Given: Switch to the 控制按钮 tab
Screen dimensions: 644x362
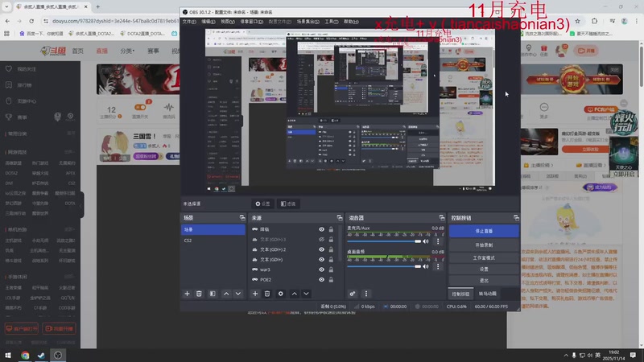Looking at the screenshot, I should pos(460,294).
